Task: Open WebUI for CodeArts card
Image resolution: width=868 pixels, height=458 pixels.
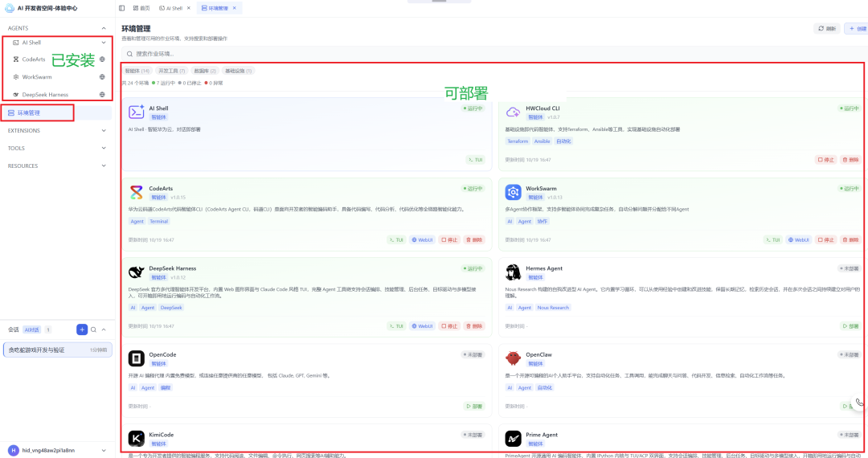Action: [422, 240]
